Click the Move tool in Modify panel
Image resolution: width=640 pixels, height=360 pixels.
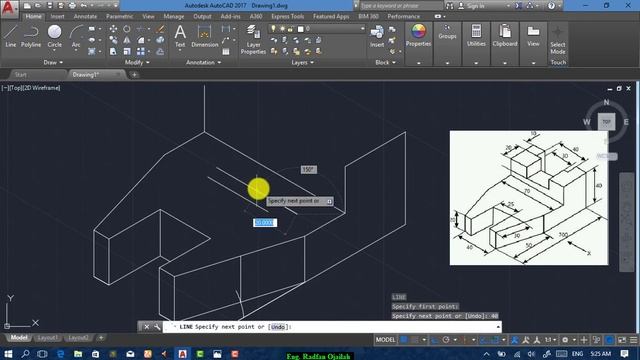[113, 29]
